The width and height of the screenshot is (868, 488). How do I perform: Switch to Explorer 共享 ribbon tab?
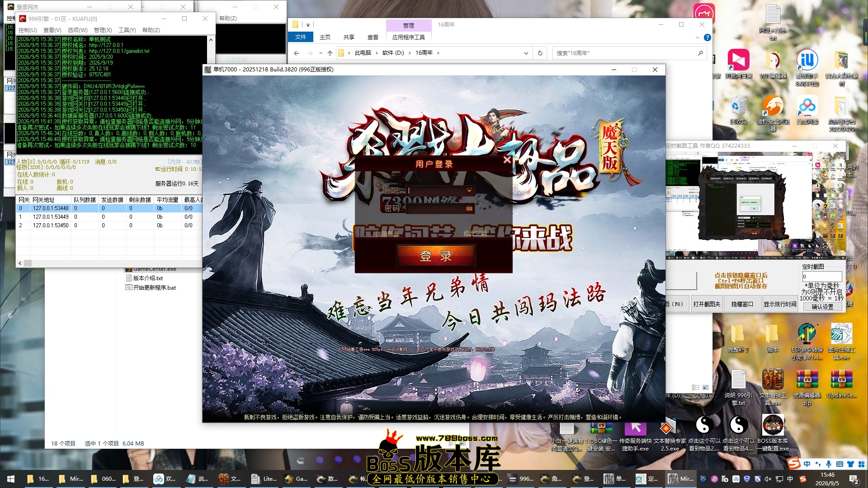point(349,38)
